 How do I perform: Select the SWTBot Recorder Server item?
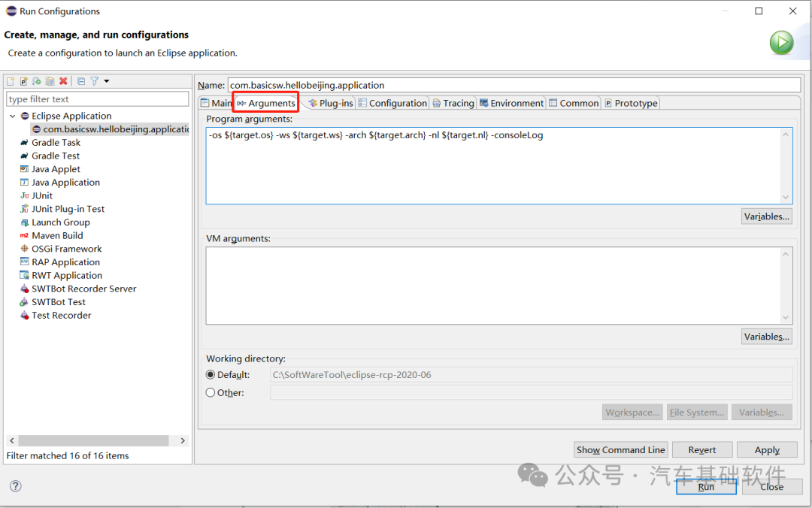pos(84,289)
